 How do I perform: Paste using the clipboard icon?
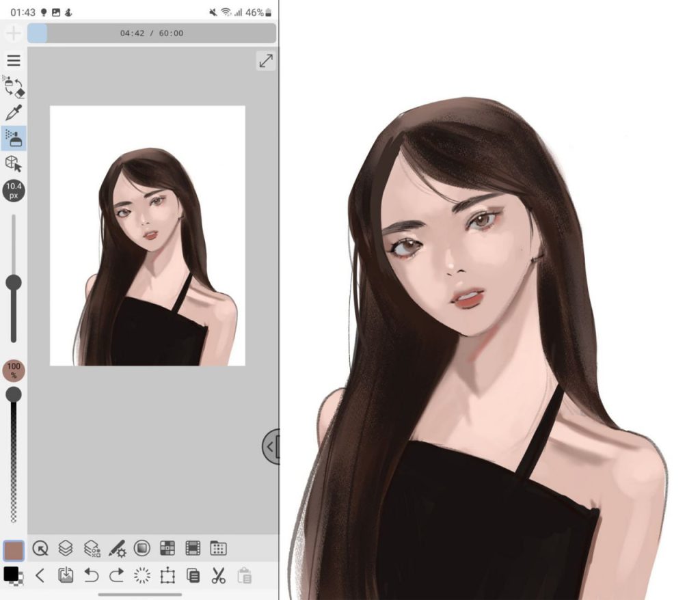click(x=244, y=575)
